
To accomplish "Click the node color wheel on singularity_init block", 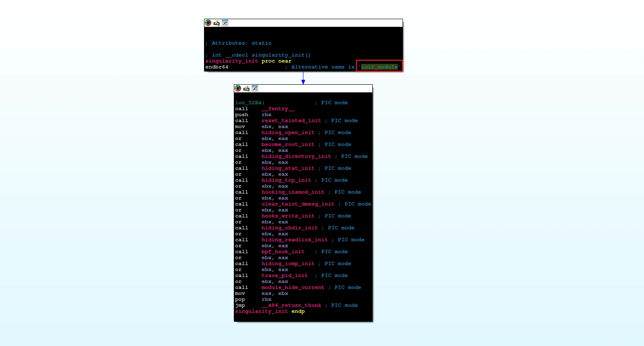I will pos(208,23).
